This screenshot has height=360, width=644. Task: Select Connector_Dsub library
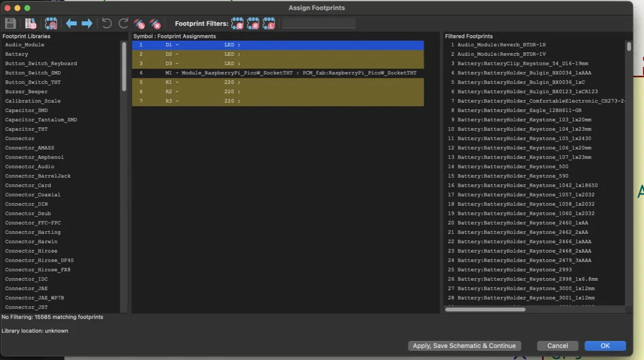28,214
